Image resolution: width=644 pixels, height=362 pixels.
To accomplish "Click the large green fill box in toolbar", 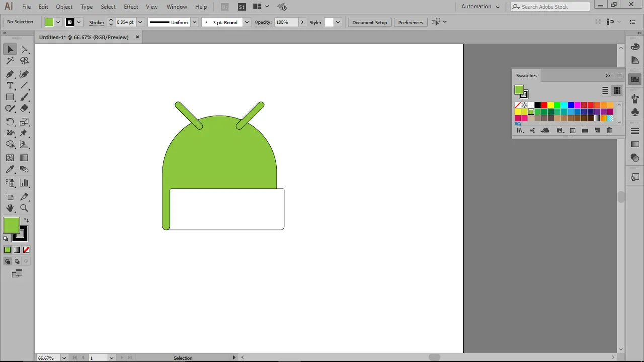I will [11, 225].
